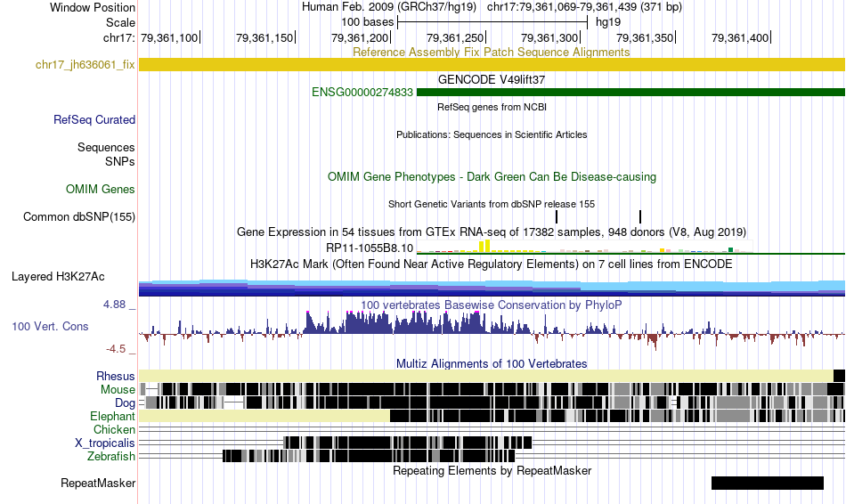Click the X_tropicalis alignment block
The image size is (846, 504).
point(407,443)
